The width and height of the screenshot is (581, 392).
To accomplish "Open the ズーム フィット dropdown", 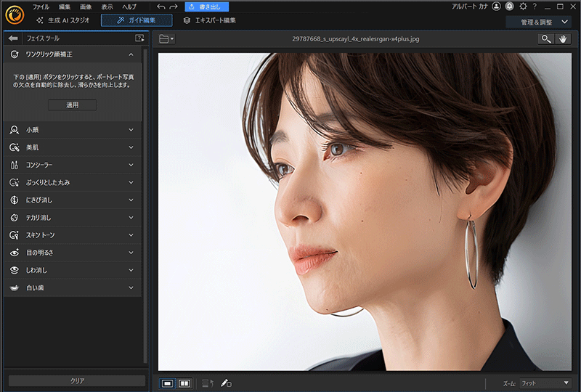I will point(545,383).
